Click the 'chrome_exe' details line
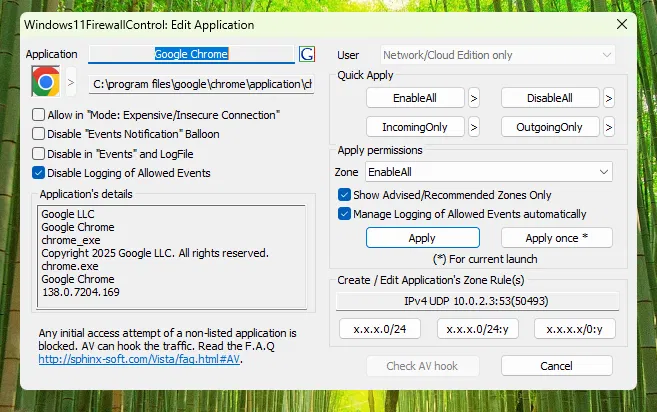The width and height of the screenshot is (657, 412). click(71, 240)
